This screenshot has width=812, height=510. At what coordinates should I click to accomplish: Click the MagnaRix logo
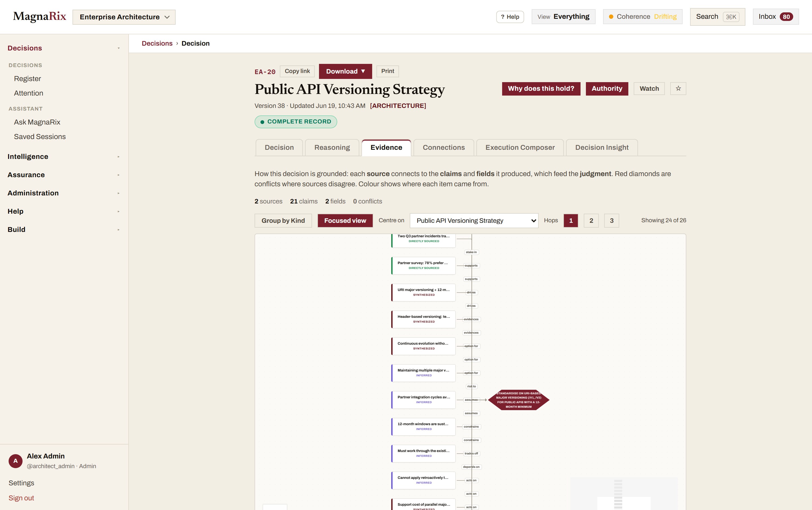pyautogui.click(x=40, y=16)
